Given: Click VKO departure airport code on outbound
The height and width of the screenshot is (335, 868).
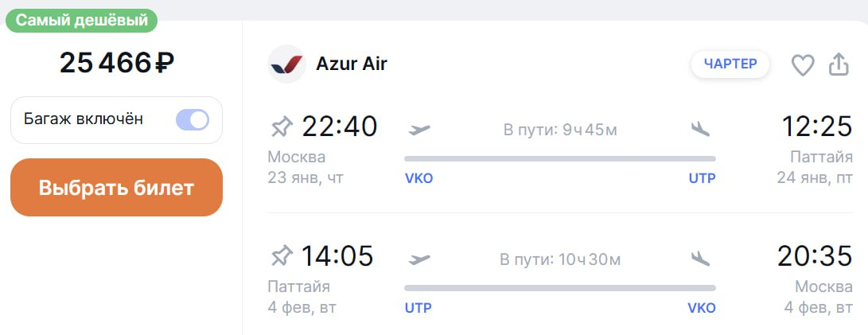Looking at the screenshot, I should [418, 178].
